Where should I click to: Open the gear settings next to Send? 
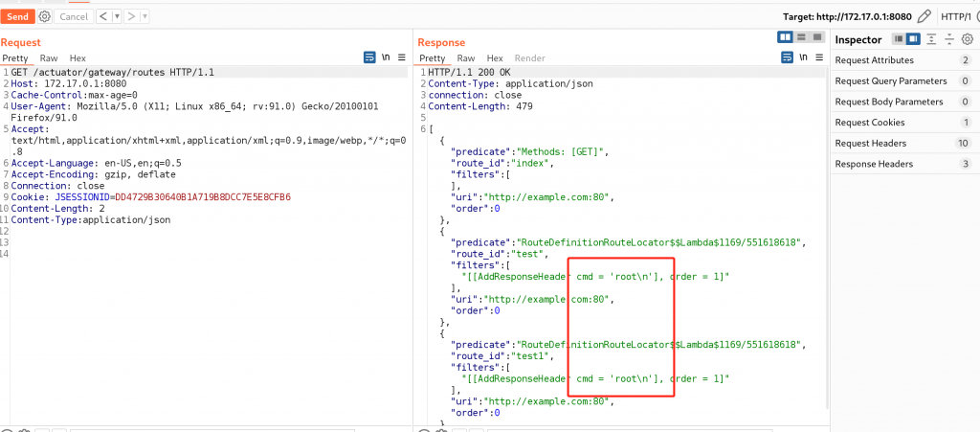click(x=44, y=17)
